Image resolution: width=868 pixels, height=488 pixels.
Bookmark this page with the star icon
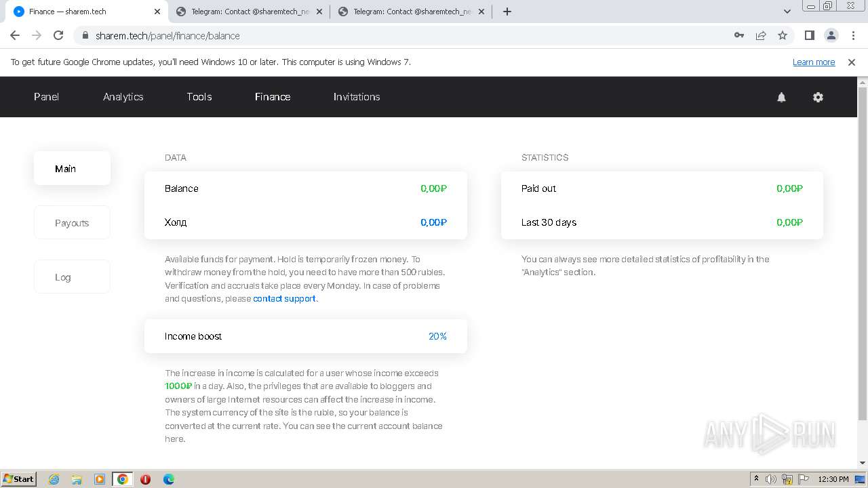coord(783,35)
